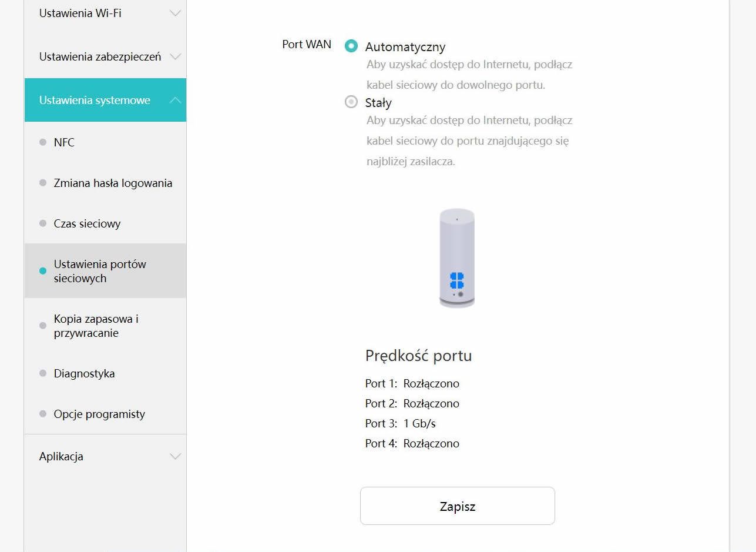Open Kopia zapasowa i przywracanie
756x552 pixels.
coord(96,326)
